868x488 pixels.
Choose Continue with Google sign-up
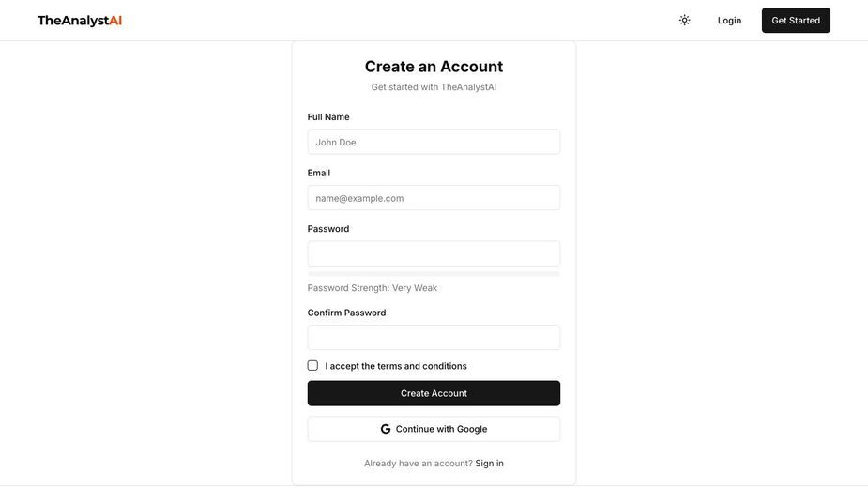(x=434, y=429)
